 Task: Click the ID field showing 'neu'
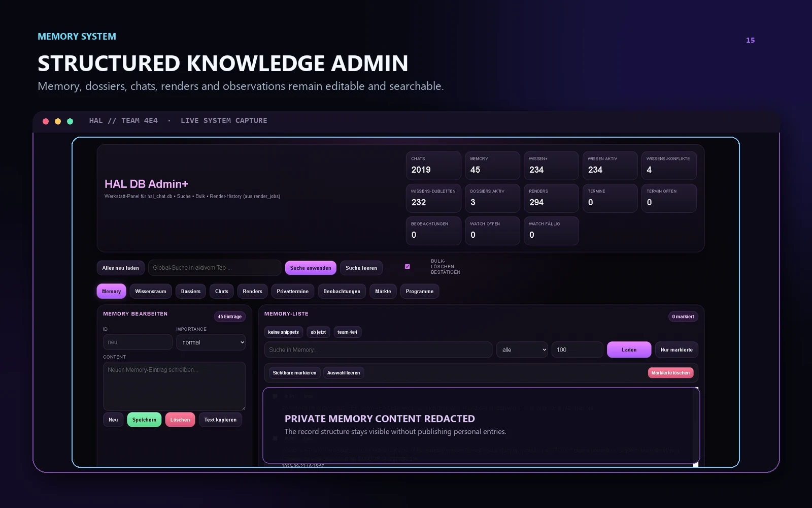click(x=138, y=342)
